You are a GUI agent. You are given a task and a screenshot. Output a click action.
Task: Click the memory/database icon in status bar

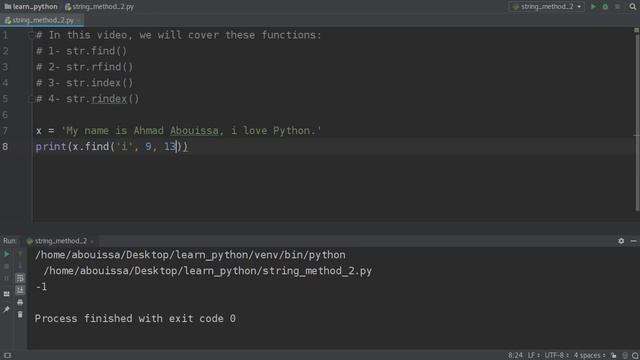click(x=625, y=356)
